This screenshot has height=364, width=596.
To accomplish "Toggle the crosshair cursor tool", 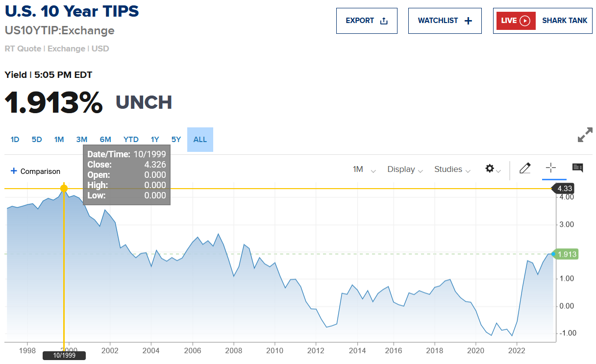I will point(551,168).
